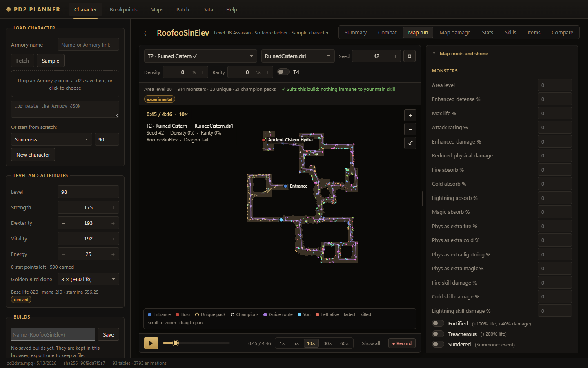Screen dimensions: 588x368
Task: Click the playback timeline slider handle
Action: click(x=176, y=343)
